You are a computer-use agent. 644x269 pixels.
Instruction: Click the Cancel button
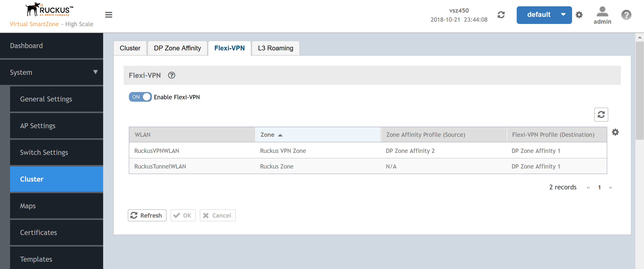218,215
